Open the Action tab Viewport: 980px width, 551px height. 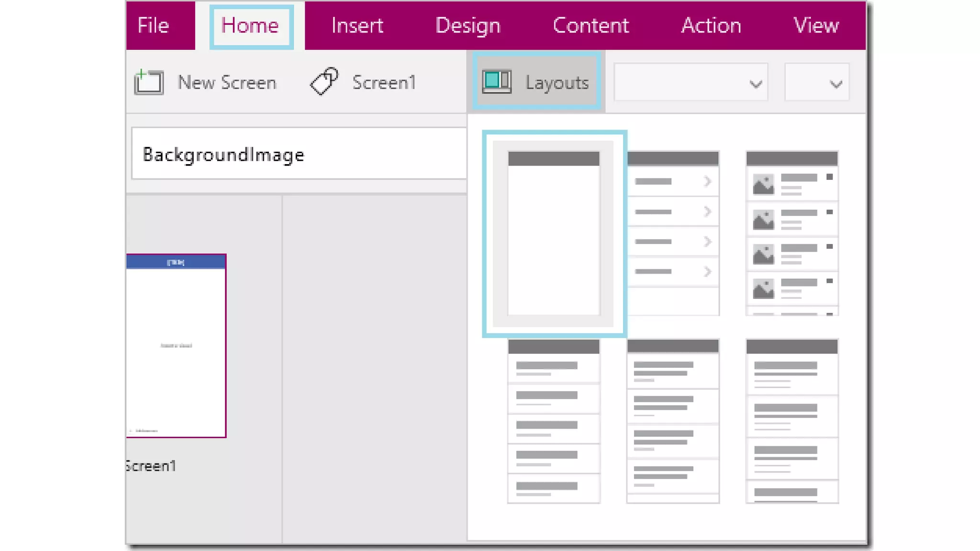click(x=711, y=25)
